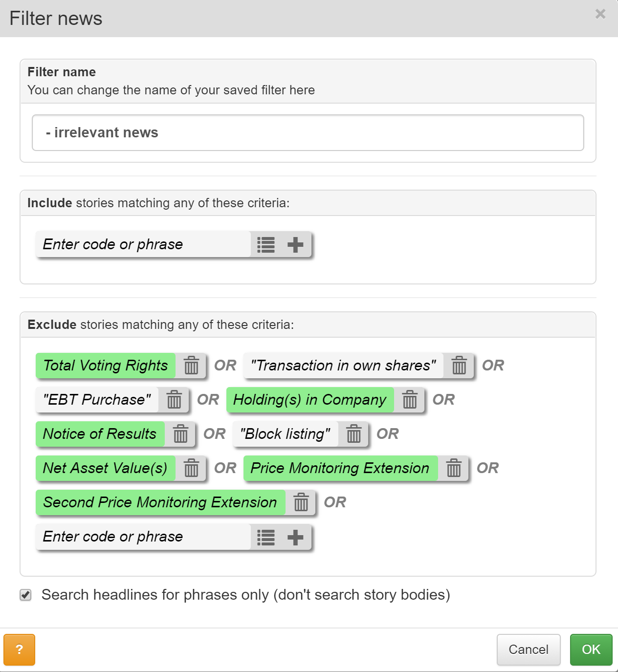The image size is (618, 672).
Task: Focus the Include code or phrase field
Action: click(143, 244)
